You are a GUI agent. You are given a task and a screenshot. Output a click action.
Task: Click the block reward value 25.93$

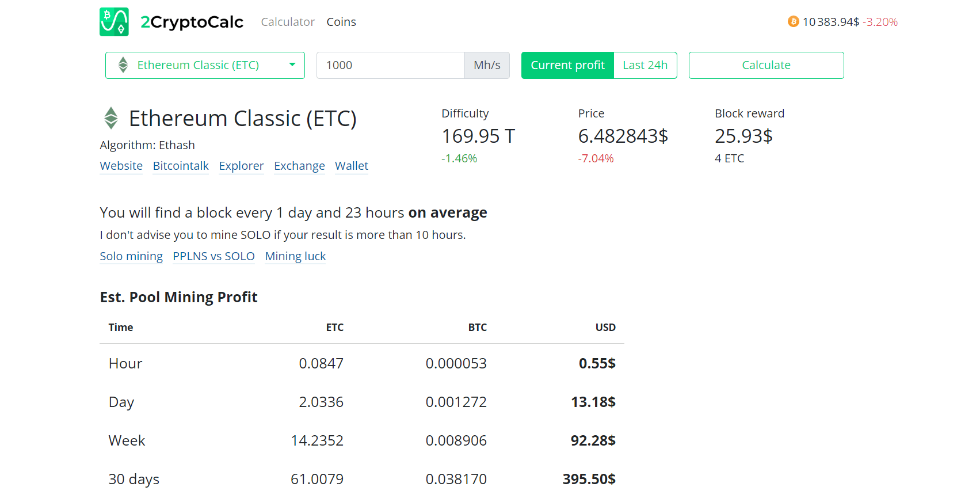744,136
